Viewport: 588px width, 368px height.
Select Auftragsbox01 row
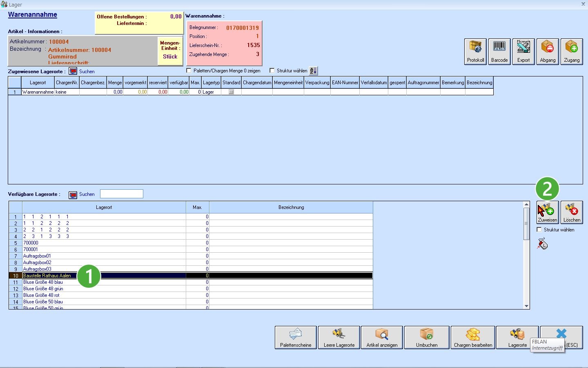191,256
